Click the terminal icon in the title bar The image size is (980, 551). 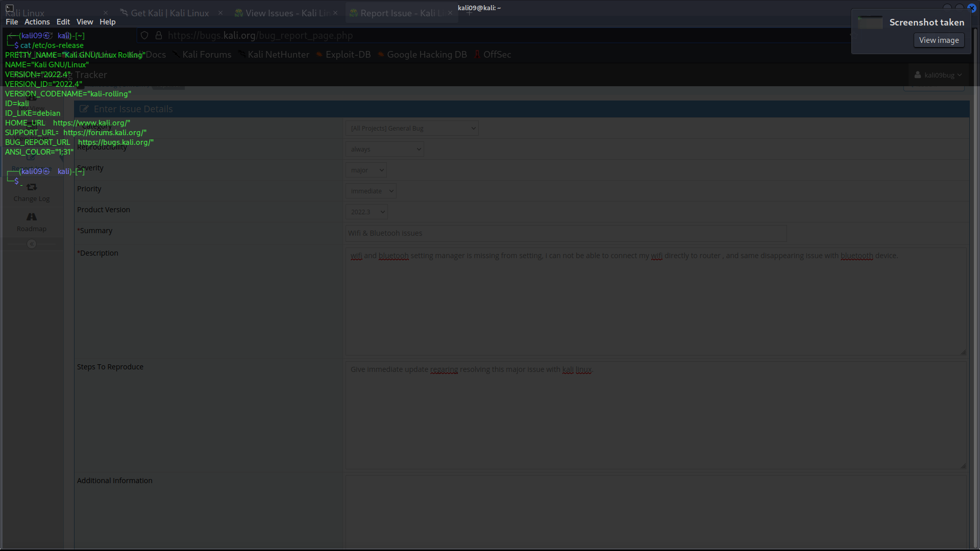point(10,8)
